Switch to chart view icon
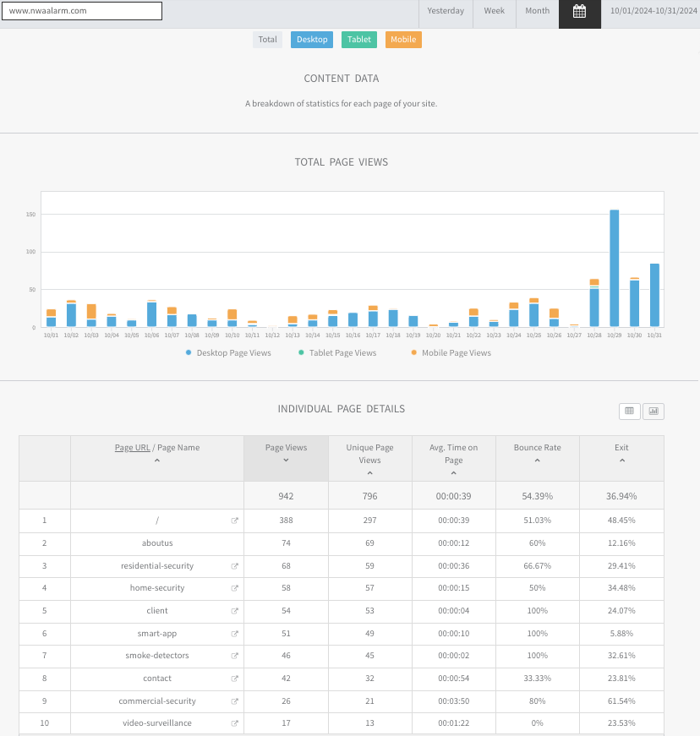The height and width of the screenshot is (736, 700). [654, 412]
